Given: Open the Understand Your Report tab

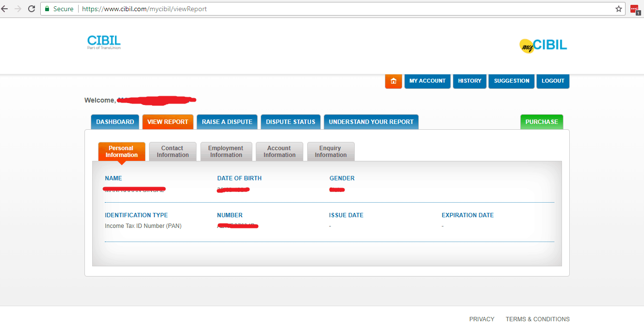Looking at the screenshot, I should [371, 122].
